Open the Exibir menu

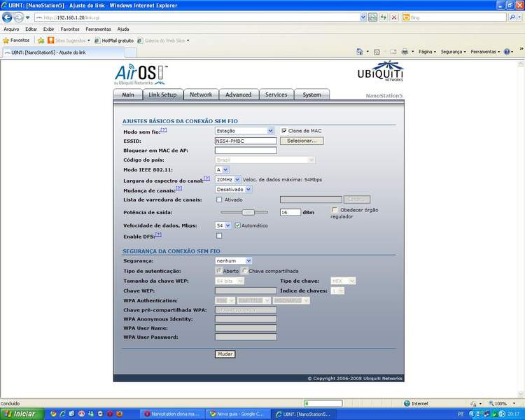pyautogui.click(x=48, y=29)
